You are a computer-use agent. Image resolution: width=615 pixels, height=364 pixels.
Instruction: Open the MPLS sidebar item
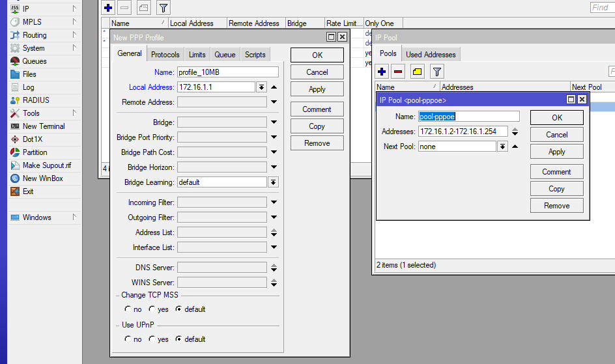[x=32, y=22]
